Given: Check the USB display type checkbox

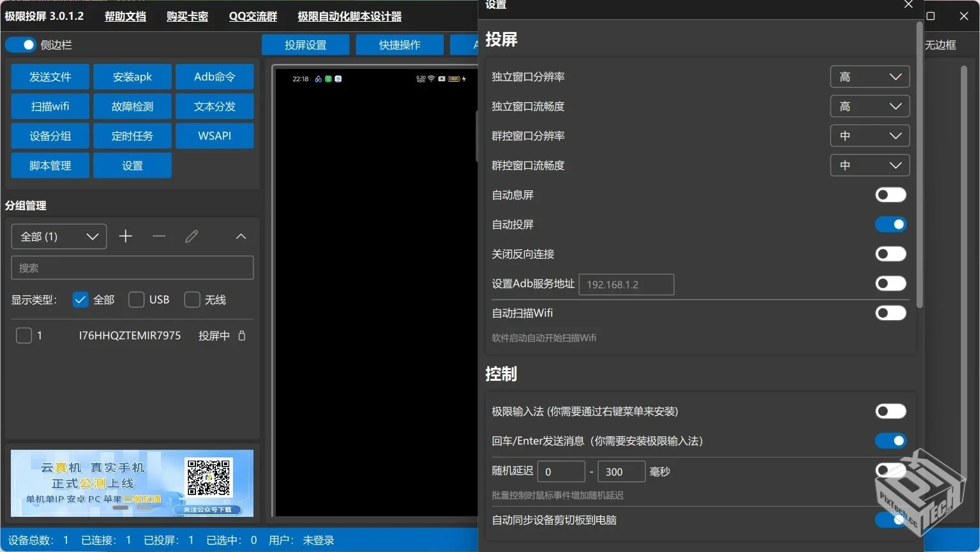Looking at the screenshot, I should [136, 299].
